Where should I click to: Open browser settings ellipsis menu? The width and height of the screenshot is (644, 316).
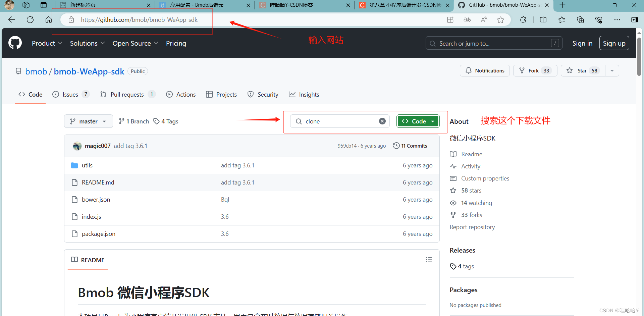617,20
